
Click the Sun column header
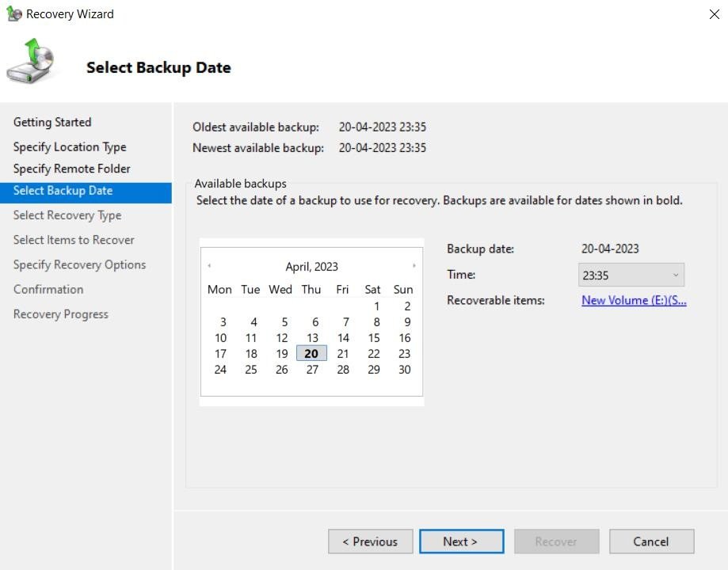403,289
